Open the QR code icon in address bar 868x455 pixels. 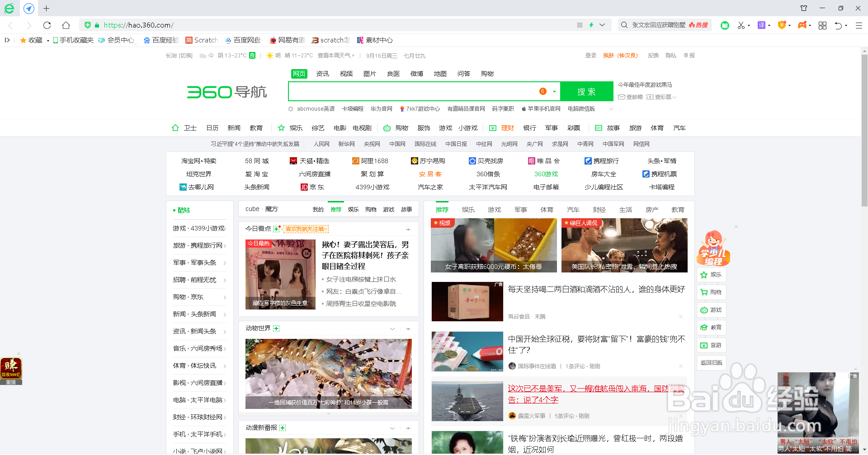coord(580,25)
